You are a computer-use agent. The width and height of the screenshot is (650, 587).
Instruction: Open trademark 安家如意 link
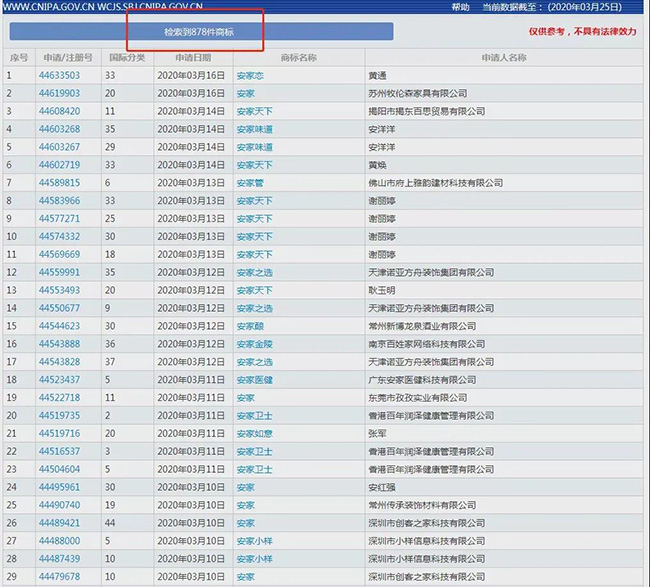tap(254, 434)
